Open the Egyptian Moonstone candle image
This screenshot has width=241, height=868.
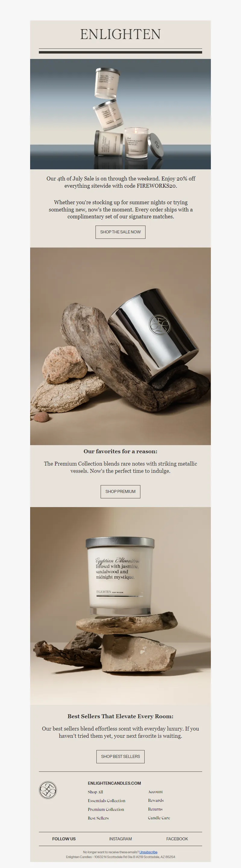[120, 606]
